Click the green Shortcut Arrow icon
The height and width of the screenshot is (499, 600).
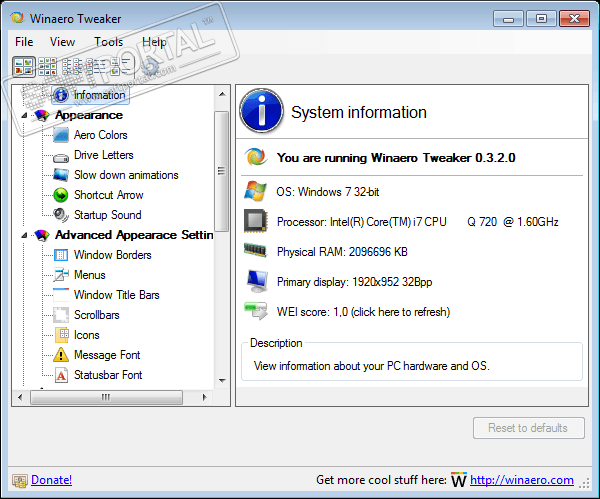tap(61, 195)
